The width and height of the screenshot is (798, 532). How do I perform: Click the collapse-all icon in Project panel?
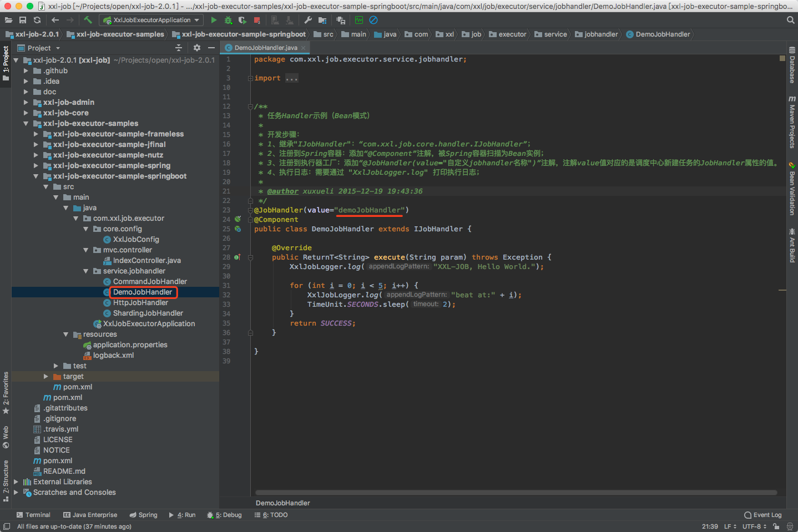pyautogui.click(x=179, y=48)
